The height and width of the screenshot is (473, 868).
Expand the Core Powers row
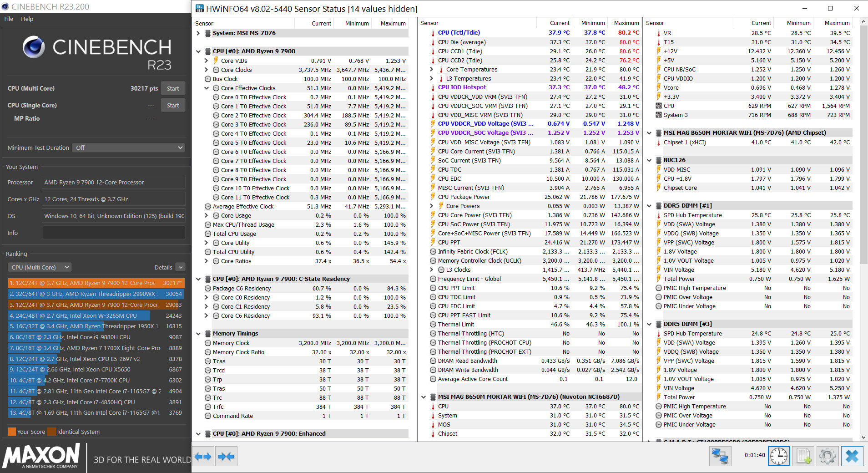pyautogui.click(x=432, y=206)
